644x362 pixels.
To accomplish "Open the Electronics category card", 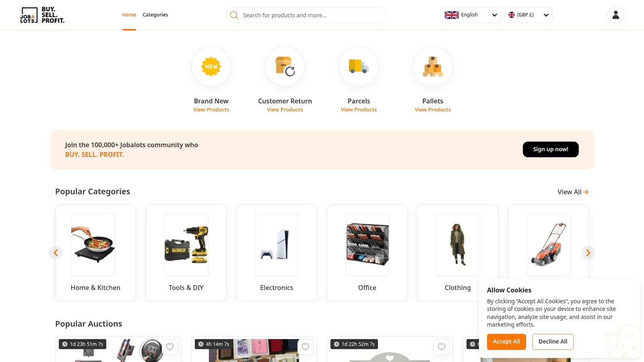I will pos(277,253).
